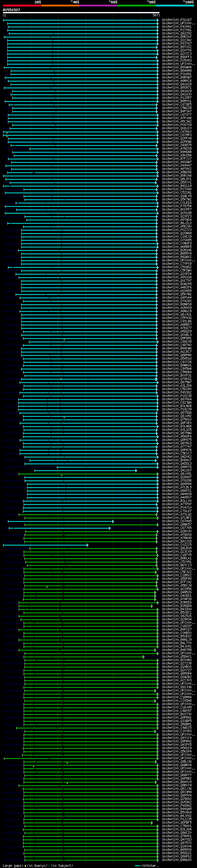The image size is (197, 868).
Task: Click the purple ~60% identity legend segment
Action: click(98, 6)
